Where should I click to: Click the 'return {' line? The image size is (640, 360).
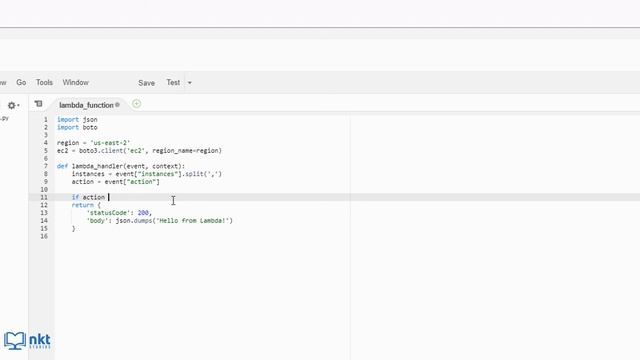click(86, 205)
